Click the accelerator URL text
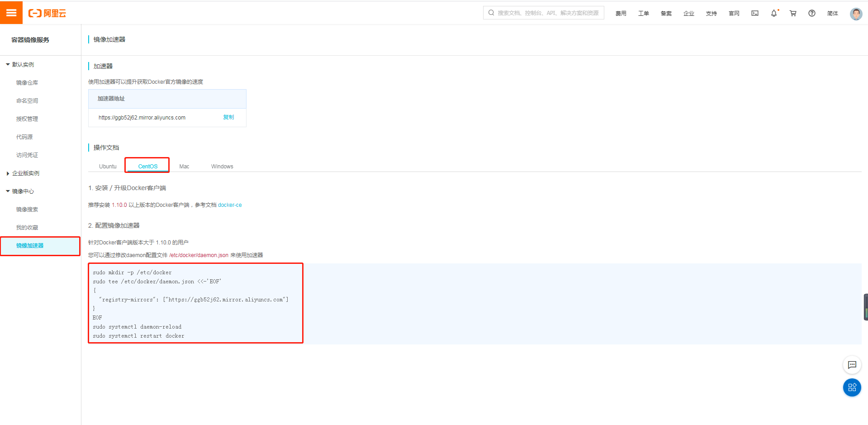Image resolution: width=868 pixels, height=425 pixels. click(x=142, y=118)
